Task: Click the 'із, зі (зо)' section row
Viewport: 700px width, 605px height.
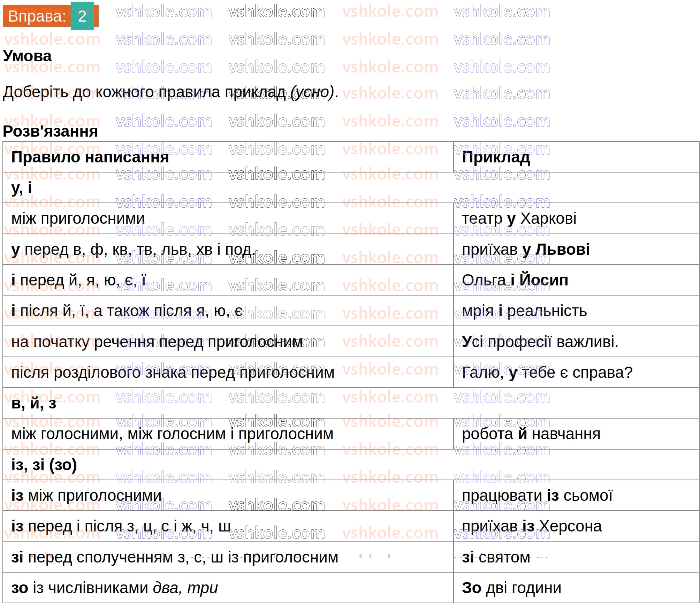Action: pos(44,465)
